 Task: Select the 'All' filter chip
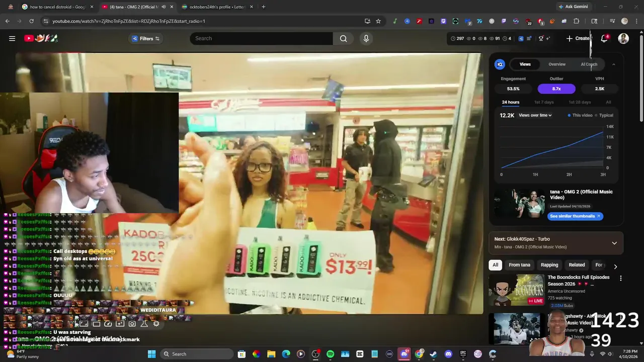tap(495, 265)
